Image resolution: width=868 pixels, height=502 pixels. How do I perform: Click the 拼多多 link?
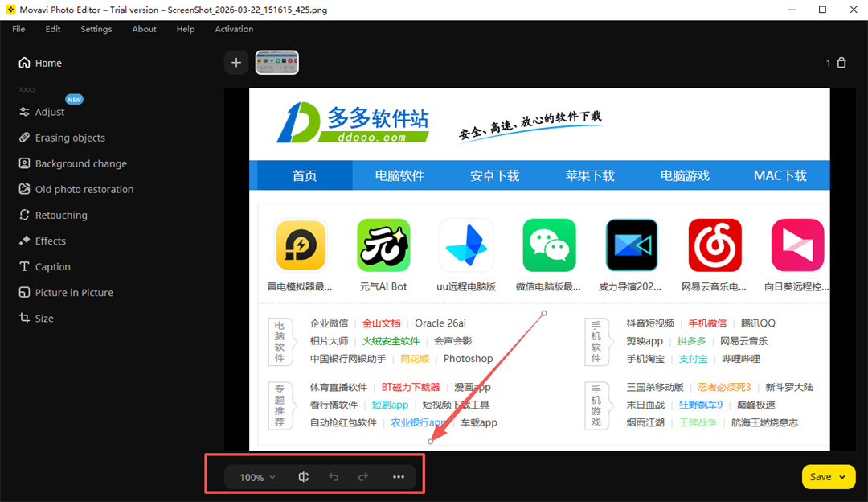point(691,341)
